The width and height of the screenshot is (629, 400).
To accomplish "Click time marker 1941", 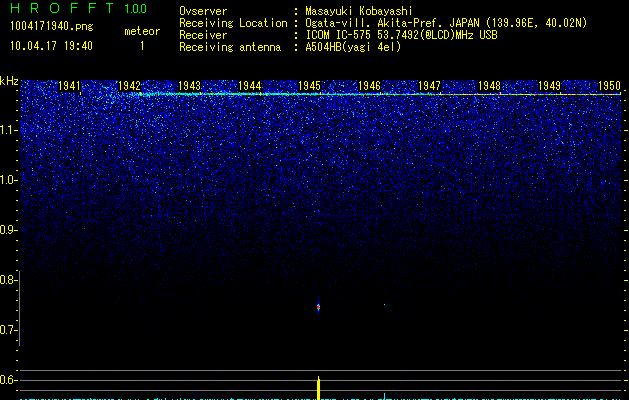I will point(69,86).
